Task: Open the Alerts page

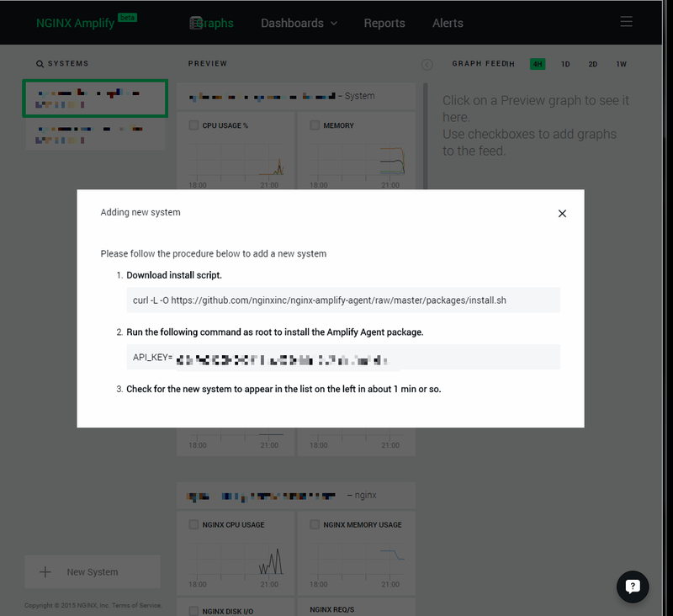Action: pyautogui.click(x=448, y=24)
